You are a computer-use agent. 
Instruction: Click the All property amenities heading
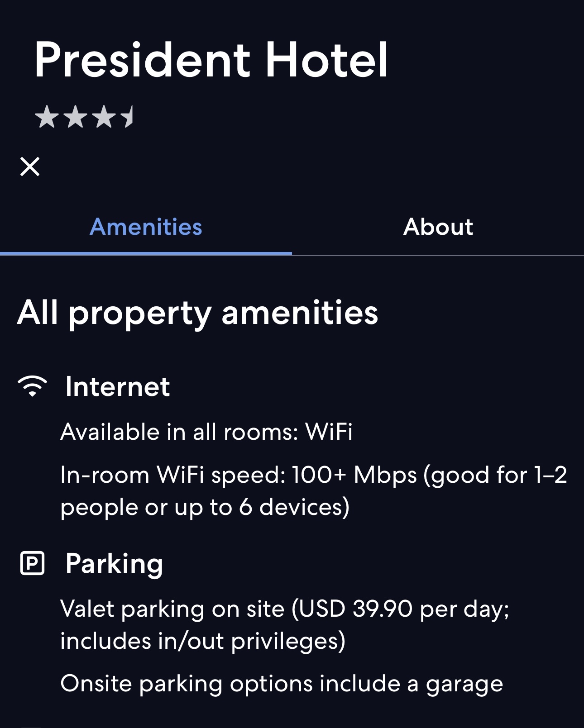pyautogui.click(x=197, y=313)
